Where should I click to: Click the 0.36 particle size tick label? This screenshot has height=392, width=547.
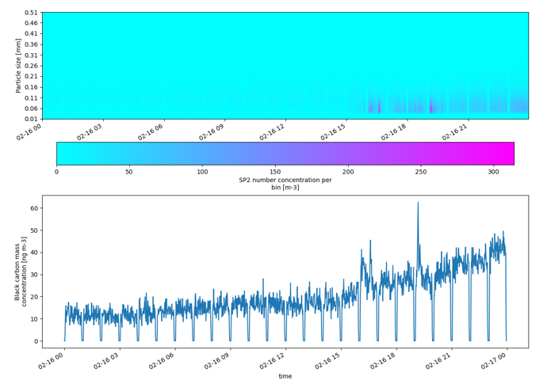coord(31,44)
